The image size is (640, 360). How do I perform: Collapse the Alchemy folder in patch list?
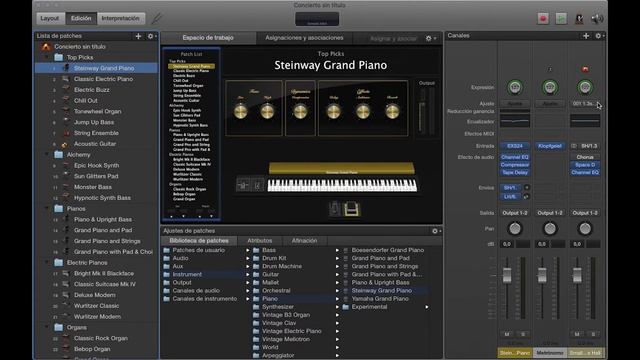coord(47,155)
